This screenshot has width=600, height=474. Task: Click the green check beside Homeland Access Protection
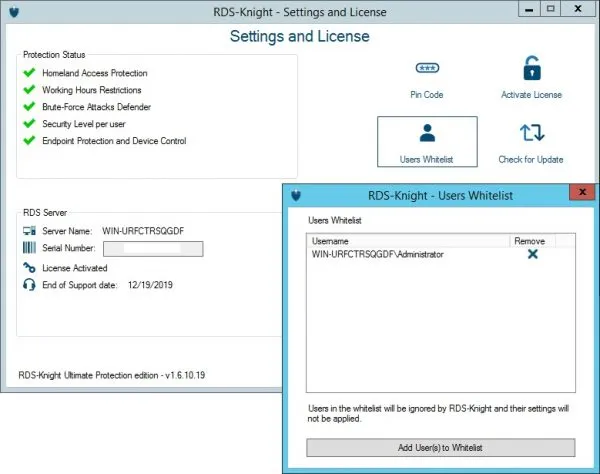(x=29, y=73)
